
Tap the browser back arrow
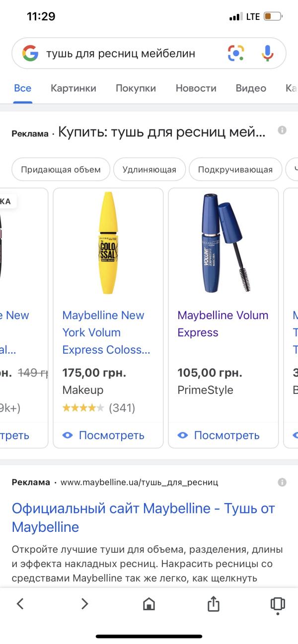pyautogui.click(x=20, y=603)
